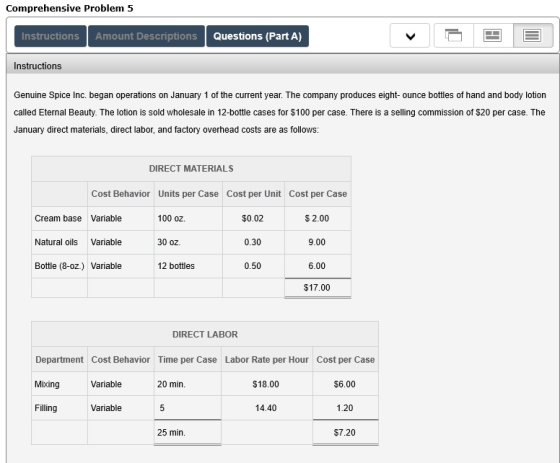Click the Bottle (8-oz.) row label

[x=59, y=266]
